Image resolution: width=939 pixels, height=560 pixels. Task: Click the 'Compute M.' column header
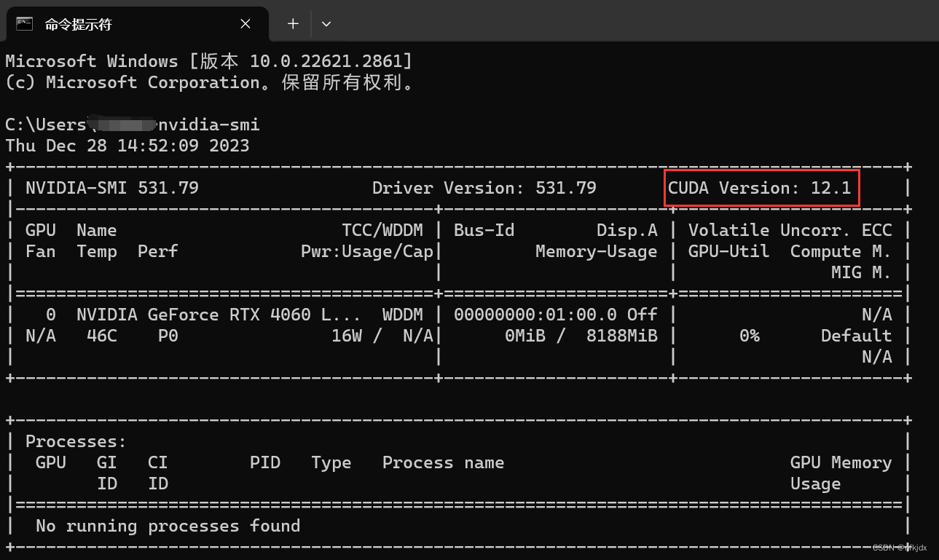tap(841, 251)
